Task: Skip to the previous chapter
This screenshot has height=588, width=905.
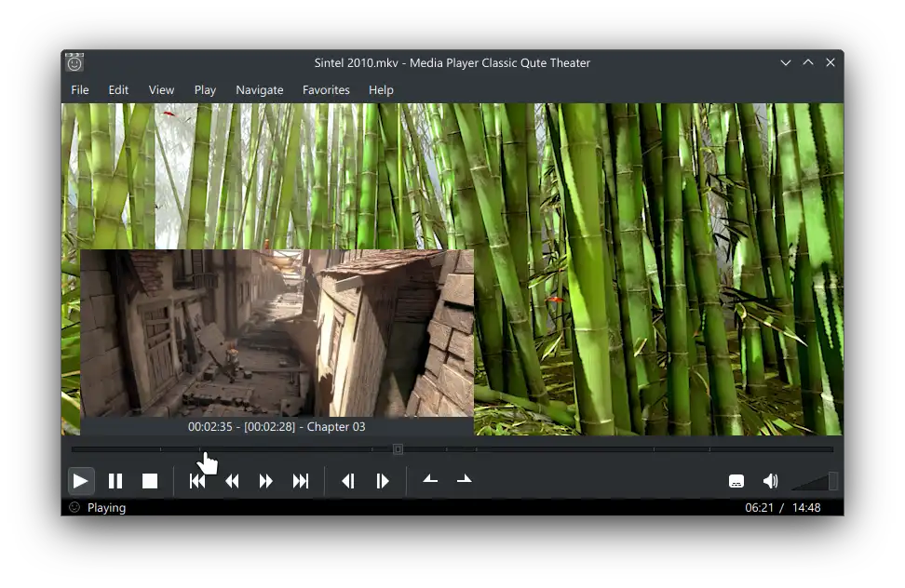Action: tap(197, 481)
